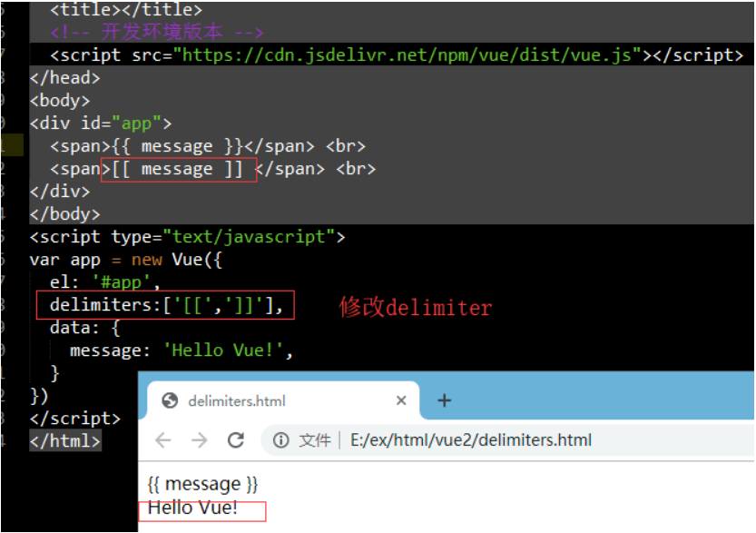
Task: Select the delimiters.html browser tab
Action: click(283, 400)
